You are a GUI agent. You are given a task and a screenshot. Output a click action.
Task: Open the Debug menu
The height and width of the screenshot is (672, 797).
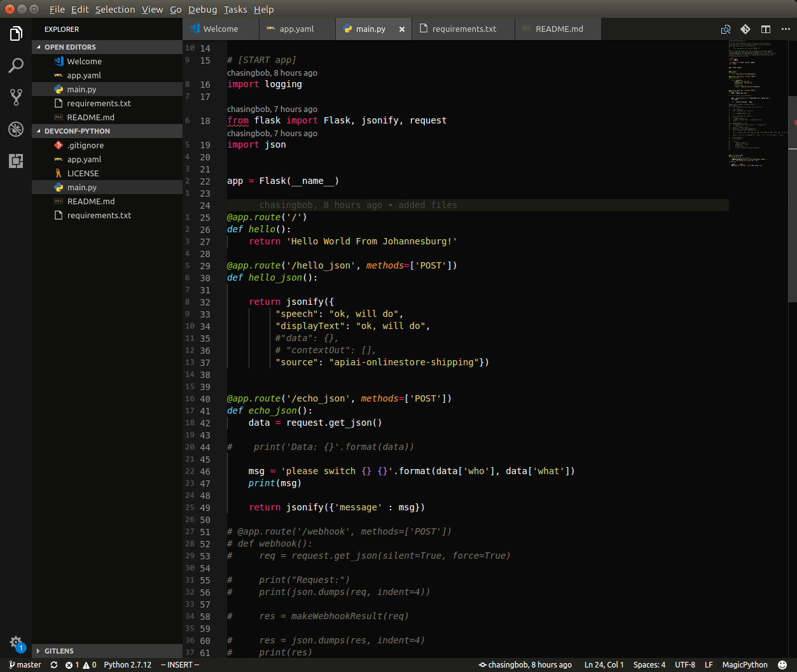[x=202, y=9]
